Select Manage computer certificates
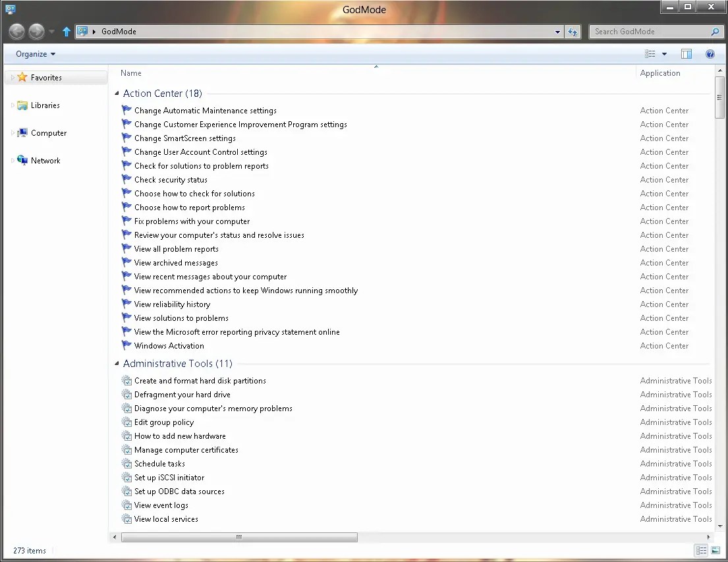The width and height of the screenshot is (728, 562). 186,449
